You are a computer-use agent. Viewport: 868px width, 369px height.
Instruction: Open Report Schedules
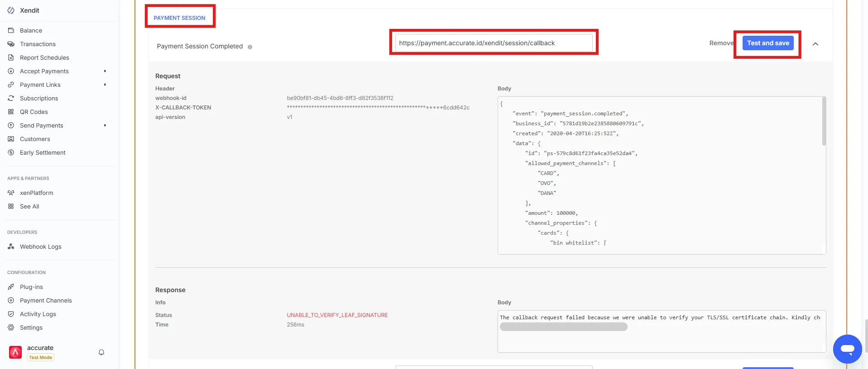coord(44,57)
